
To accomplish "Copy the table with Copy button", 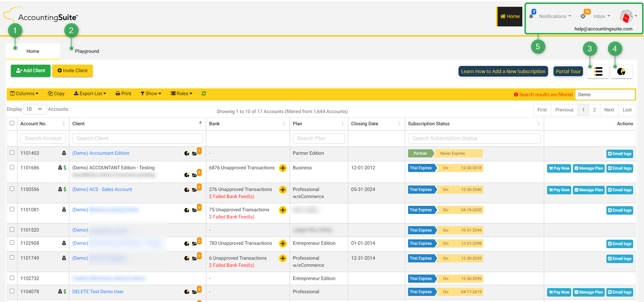I will click(x=56, y=93).
